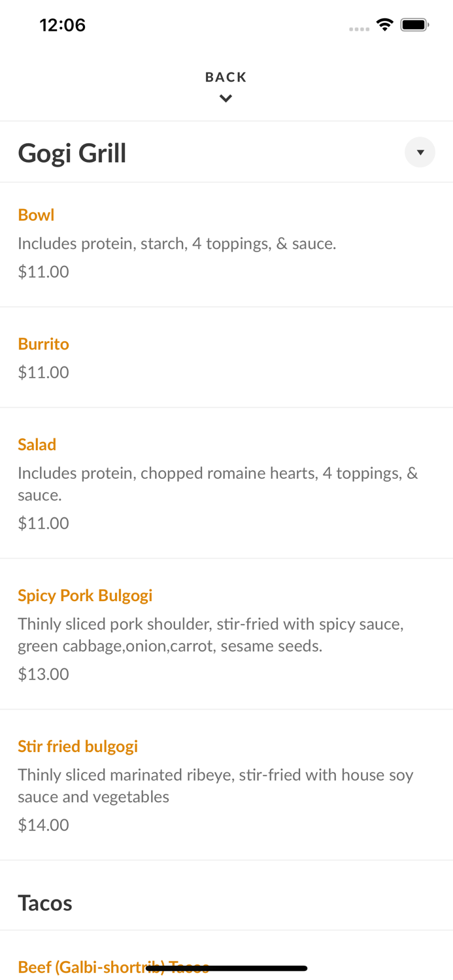
Task: Tap the Bowl item description text
Action: coord(177,243)
